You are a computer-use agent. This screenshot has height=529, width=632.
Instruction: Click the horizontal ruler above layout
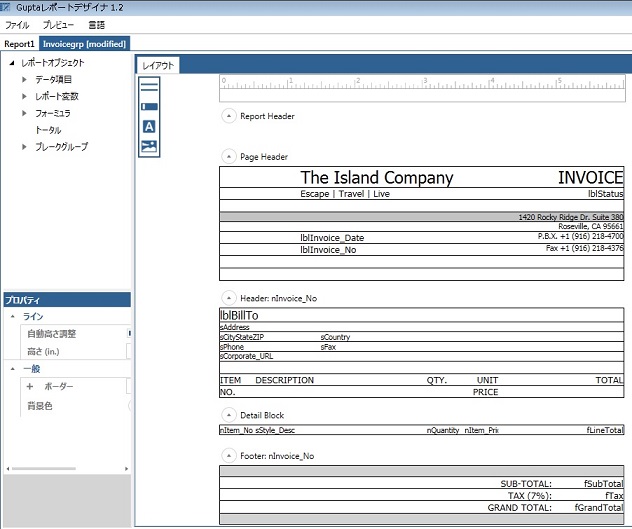point(422,87)
